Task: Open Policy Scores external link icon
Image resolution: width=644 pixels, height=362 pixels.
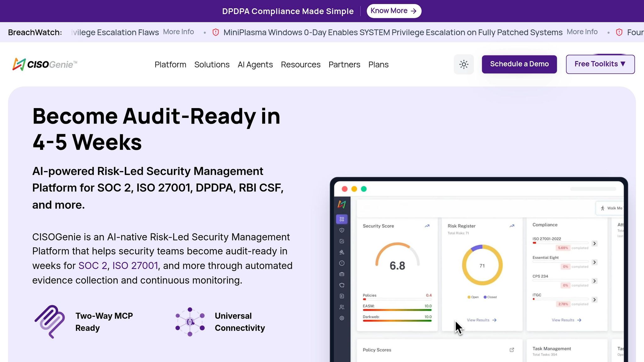Action: pos(512,350)
